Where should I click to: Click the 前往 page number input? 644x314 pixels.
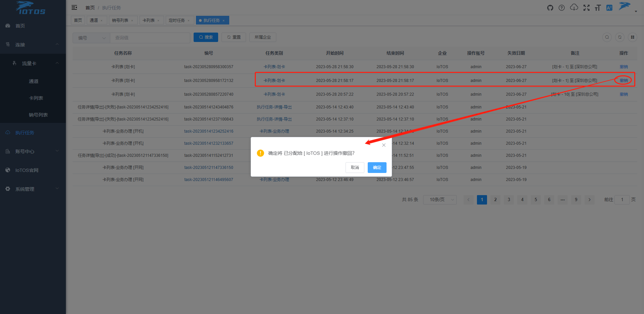pyautogui.click(x=622, y=200)
